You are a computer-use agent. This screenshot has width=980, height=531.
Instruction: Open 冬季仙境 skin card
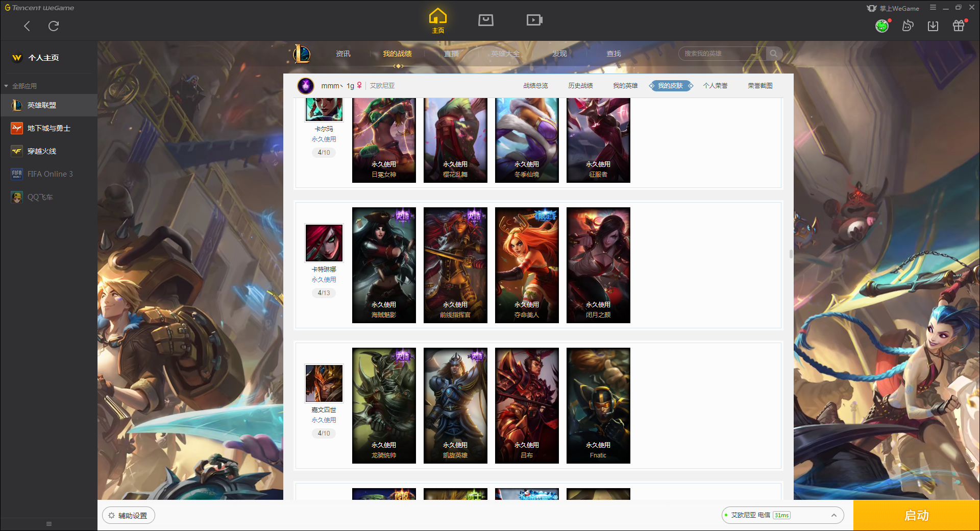527,140
